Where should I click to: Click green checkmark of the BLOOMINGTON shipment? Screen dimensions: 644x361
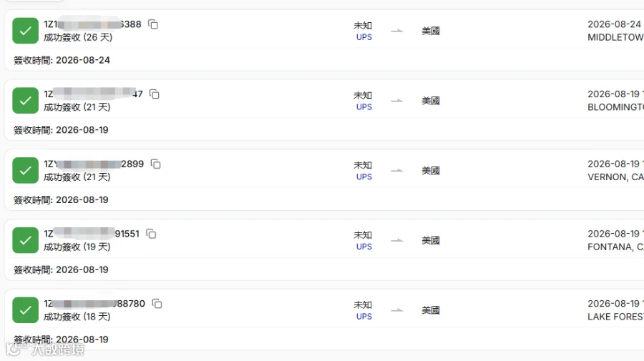pyautogui.click(x=26, y=101)
